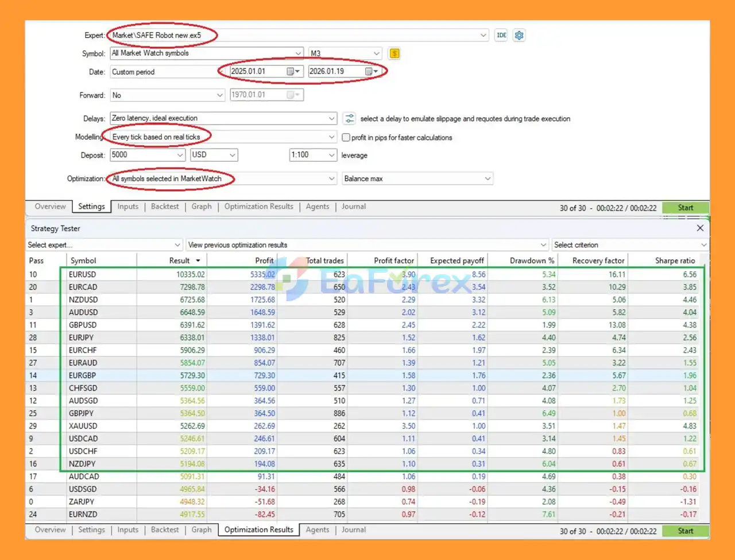Open the custom delay settings icon
Screen dimensions: 735x560
click(349, 119)
